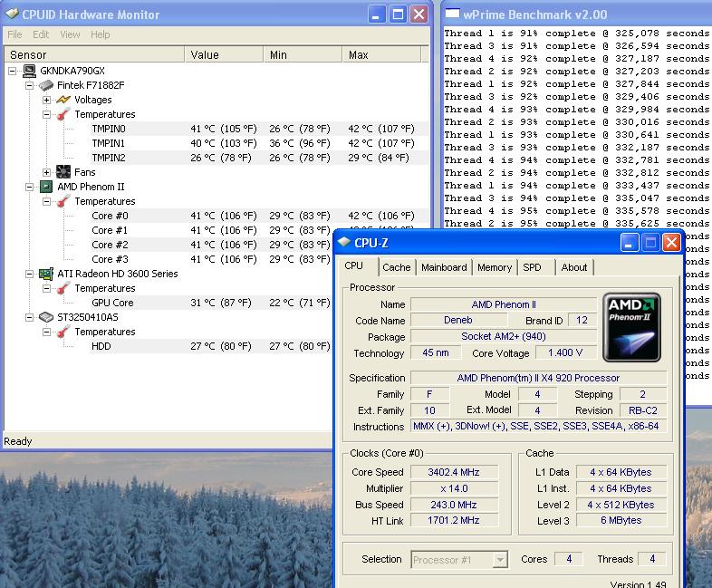This screenshot has height=588, width=712.
Task: Click thermometer icon under ST3250410AS
Action: (63, 332)
